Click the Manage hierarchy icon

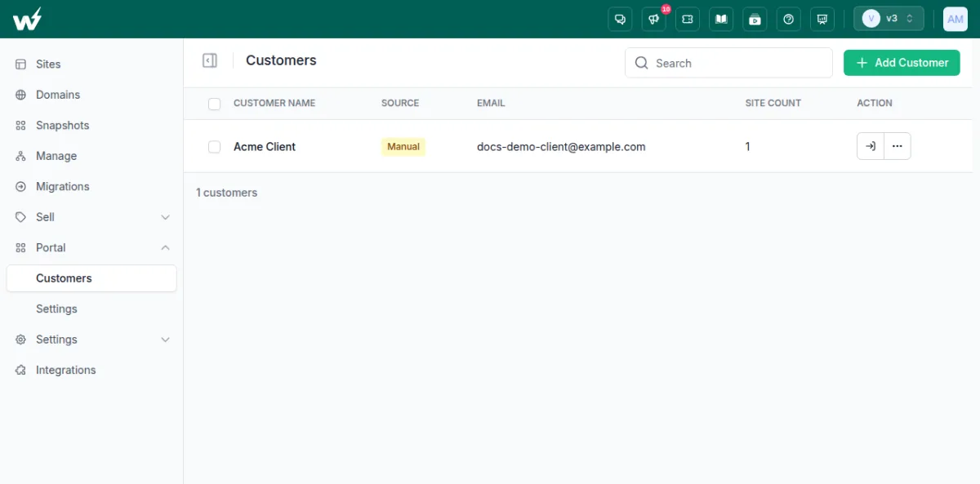[21, 156]
